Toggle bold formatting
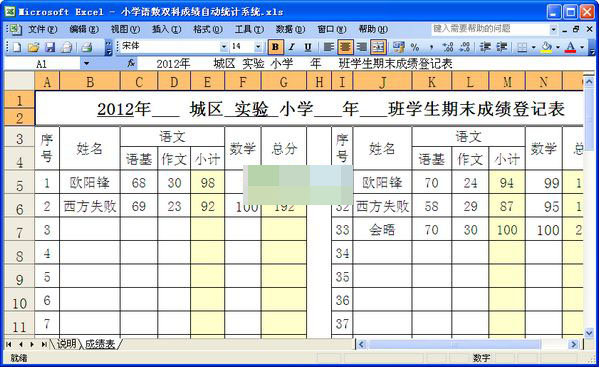Viewport: 599px width, 367px height. pyautogui.click(x=275, y=47)
